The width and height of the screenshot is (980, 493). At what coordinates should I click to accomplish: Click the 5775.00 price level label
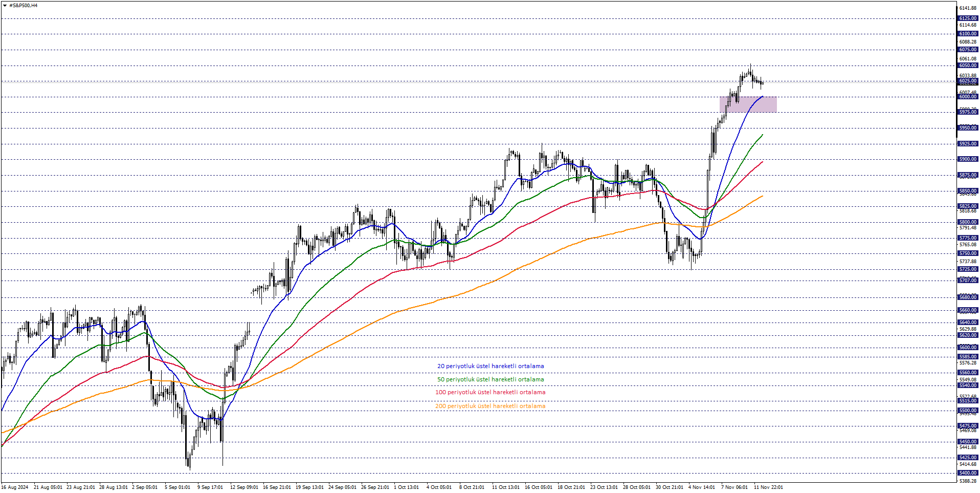point(968,238)
